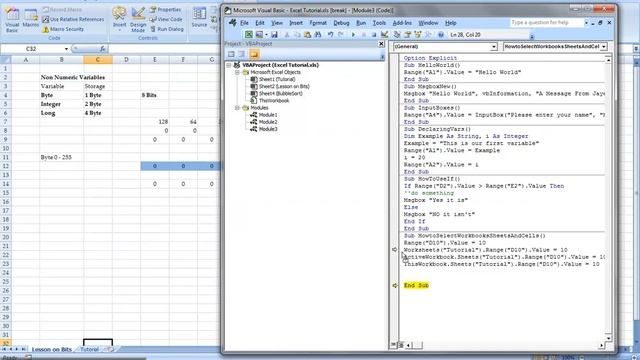Select Sheet4 (BubbleSort) in project tree
640x360 pixels.
[281, 93]
